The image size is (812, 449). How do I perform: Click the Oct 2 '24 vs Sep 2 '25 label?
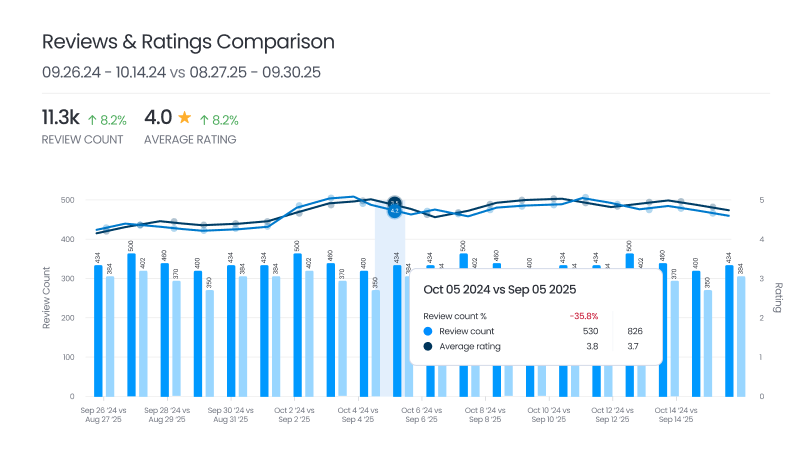coord(296,415)
